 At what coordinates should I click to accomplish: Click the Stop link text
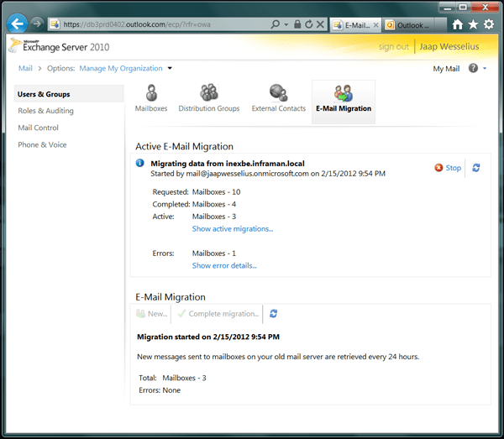coord(454,168)
